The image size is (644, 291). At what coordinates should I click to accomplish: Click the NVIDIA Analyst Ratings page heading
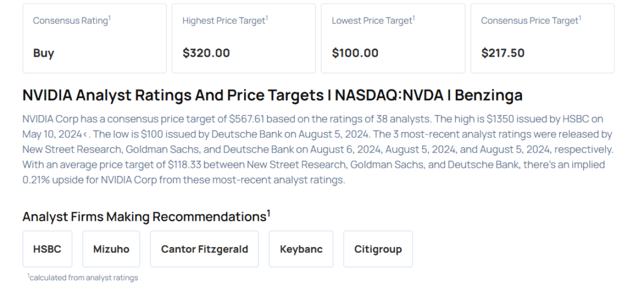pyautogui.click(x=272, y=96)
